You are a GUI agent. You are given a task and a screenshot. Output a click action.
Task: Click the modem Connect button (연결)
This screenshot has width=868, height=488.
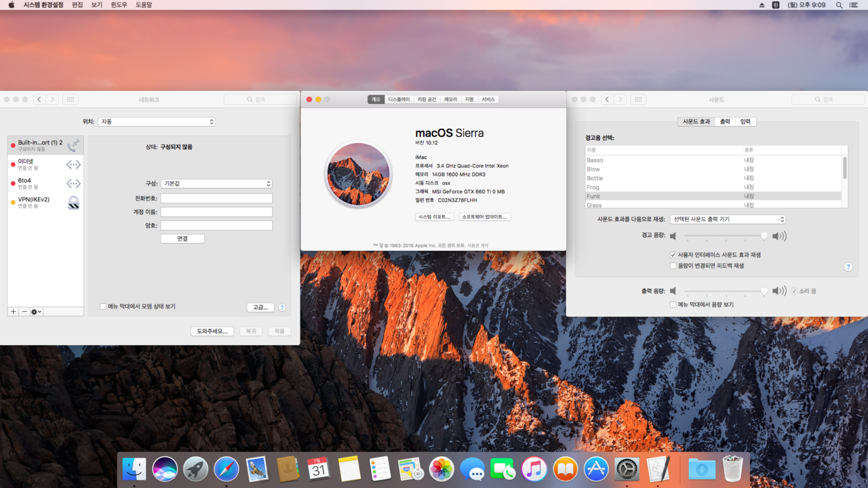pos(182,239)
